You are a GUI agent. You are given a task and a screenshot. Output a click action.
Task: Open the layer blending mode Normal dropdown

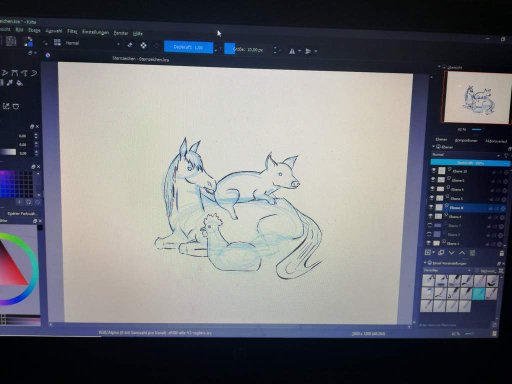466,155
